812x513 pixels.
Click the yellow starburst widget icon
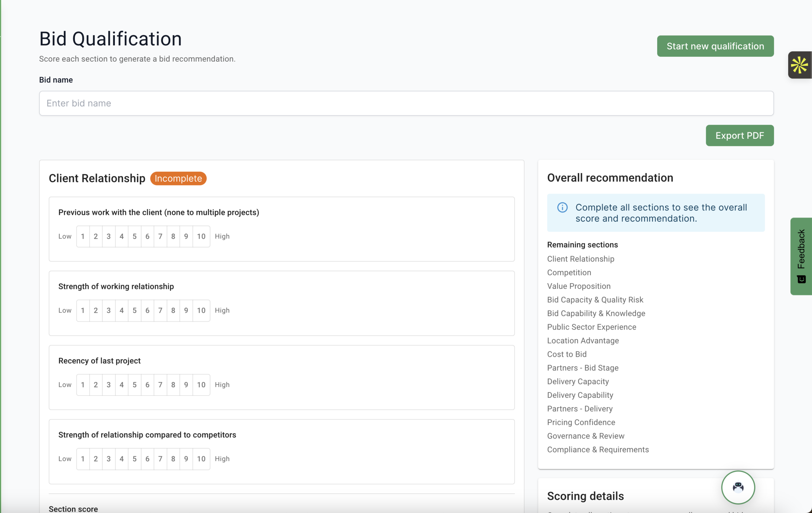click(799, 65)
